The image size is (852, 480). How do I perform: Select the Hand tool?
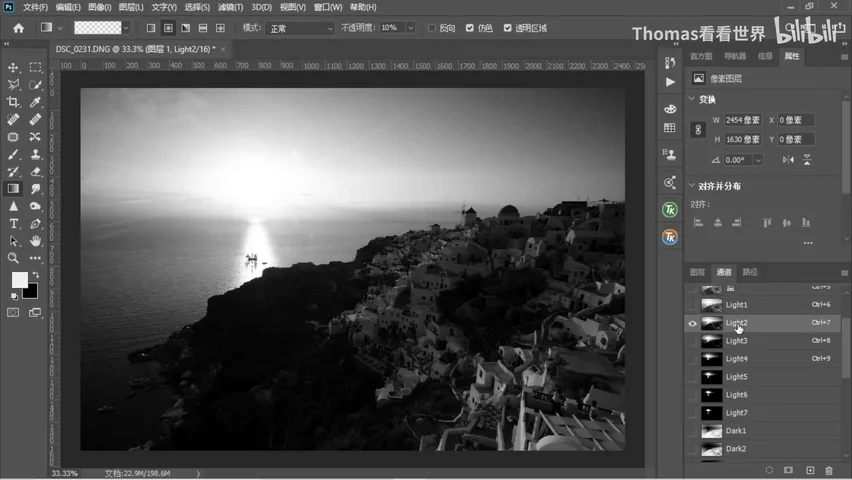[x=35, y=241]
